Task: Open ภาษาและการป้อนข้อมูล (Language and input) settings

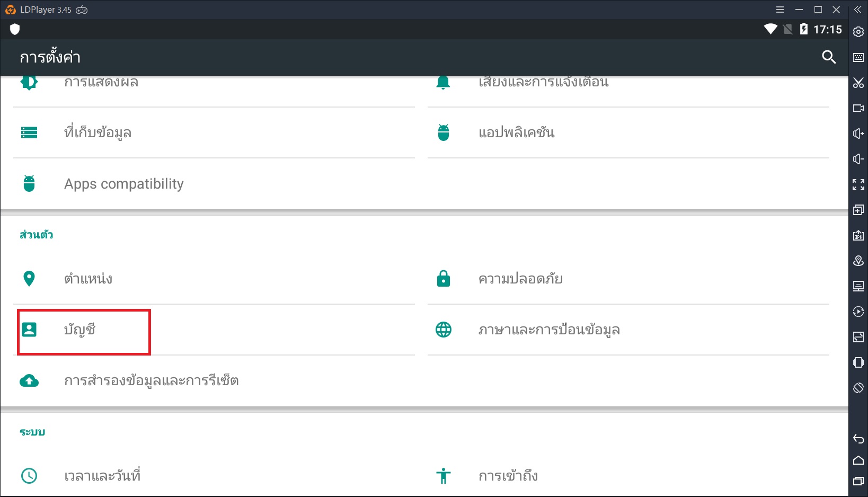Action: [x=550, y=330]
